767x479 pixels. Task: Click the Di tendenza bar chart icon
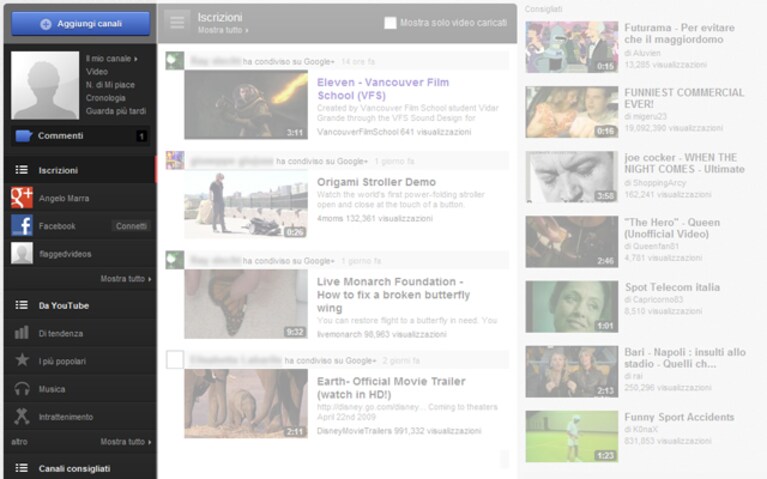(x=22, y=333)
